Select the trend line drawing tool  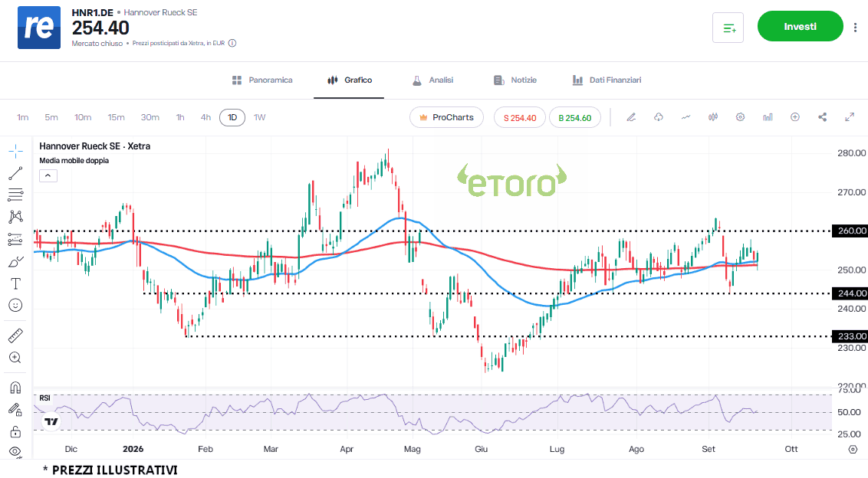click(15, 173)
